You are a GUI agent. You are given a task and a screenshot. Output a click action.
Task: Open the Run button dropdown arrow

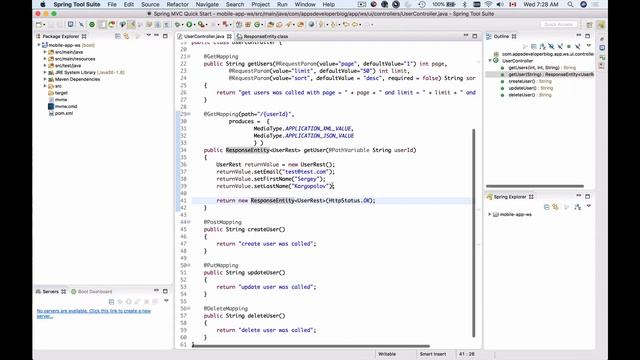(195, 25)
